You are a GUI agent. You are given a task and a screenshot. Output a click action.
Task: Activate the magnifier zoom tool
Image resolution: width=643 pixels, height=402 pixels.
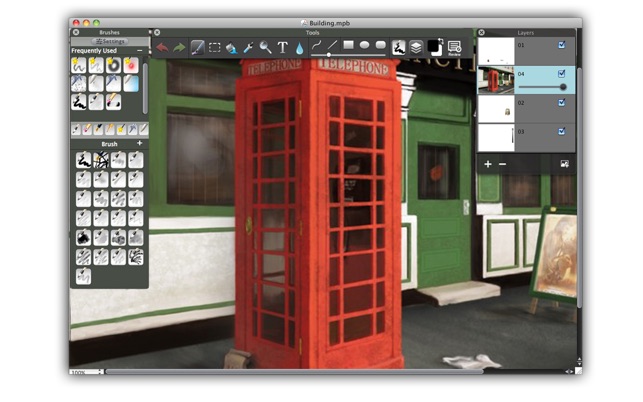[x=265, y=48]
